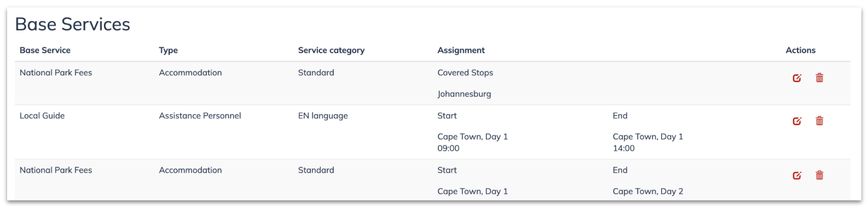The height and width of the screenshot is (209, 868).
Task: Click the Type column header
Action: [168, 50]
